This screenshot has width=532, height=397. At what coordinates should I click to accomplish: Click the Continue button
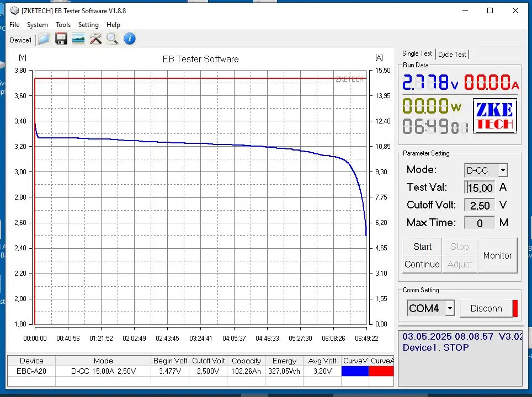pyautogui.click(x=422, y=264)
